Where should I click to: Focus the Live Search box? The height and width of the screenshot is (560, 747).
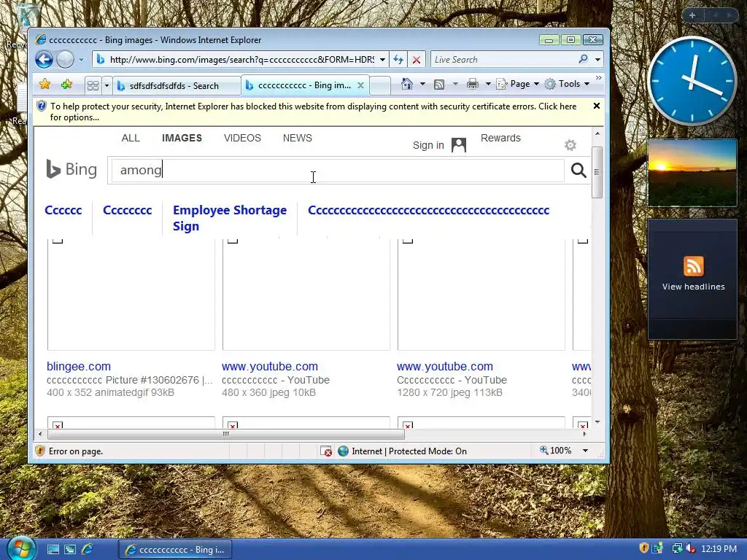tap(503, 60)
